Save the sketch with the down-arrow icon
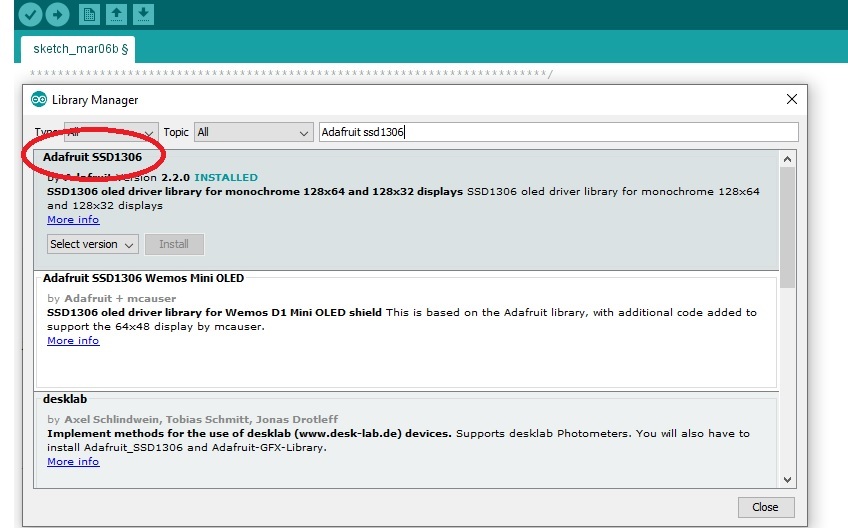 tap(143, 15)
